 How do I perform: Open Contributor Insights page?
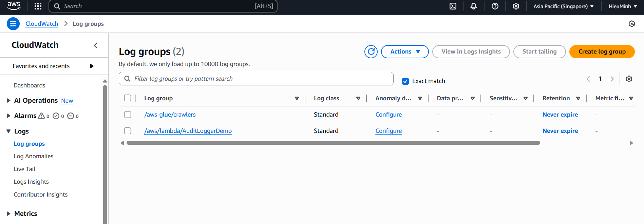coord(41,195)
